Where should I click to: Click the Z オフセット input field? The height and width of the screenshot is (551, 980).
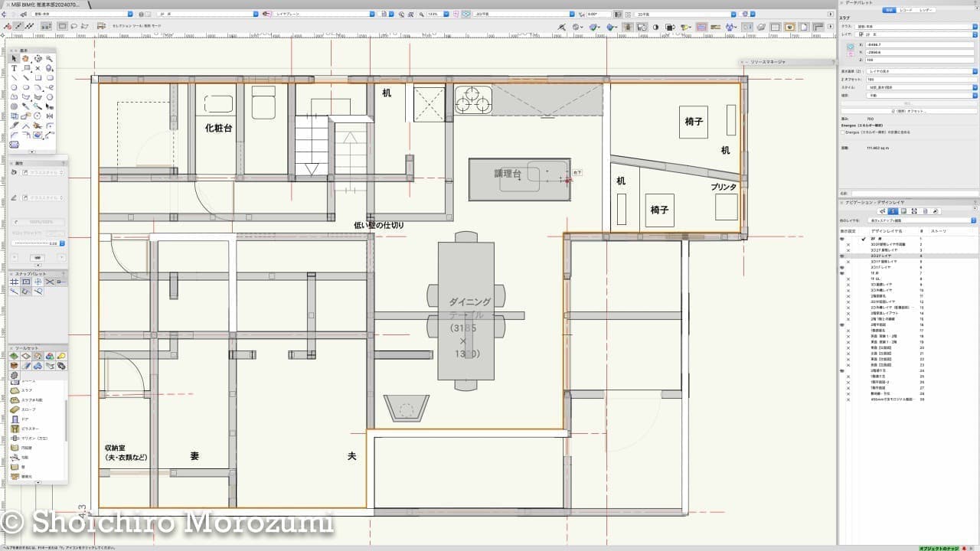click(x=919, y=80)
